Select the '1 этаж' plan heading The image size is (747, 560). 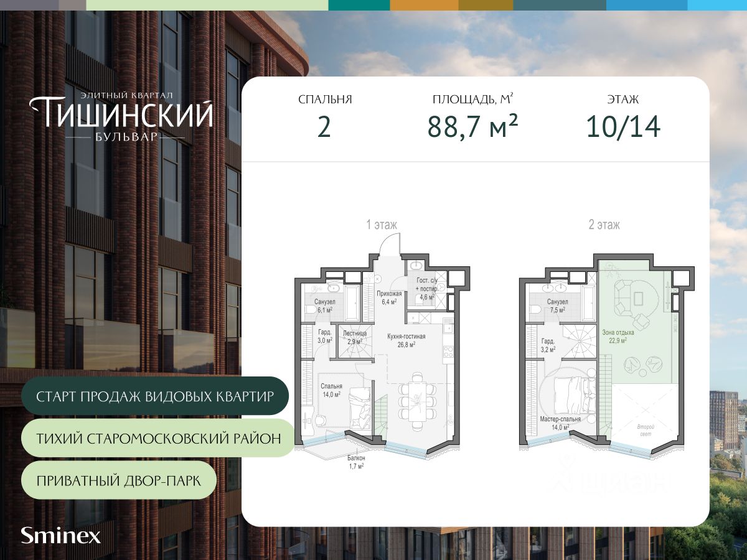381,225
